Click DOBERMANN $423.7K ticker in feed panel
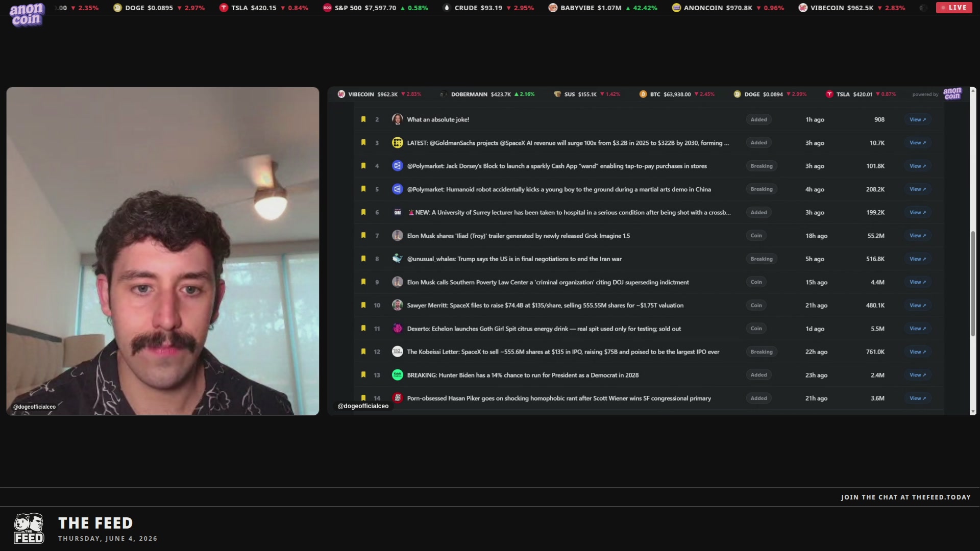This screenshot has width=980, height=551. (x=486, y=94)
